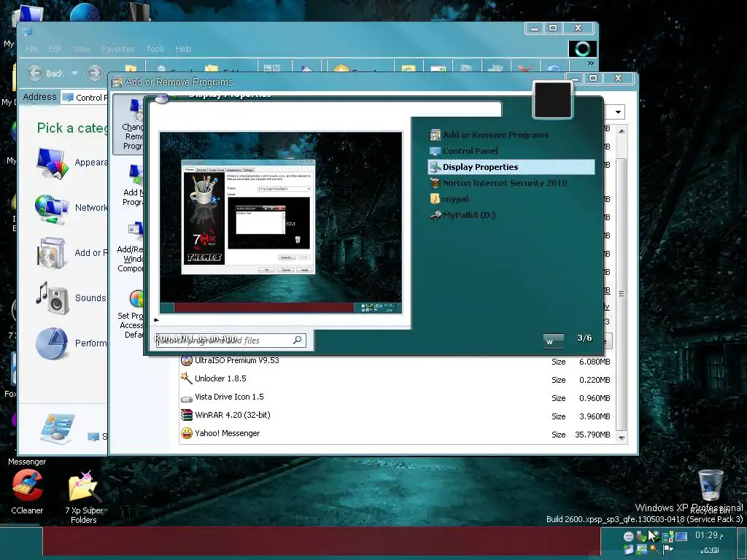Switch to MyPal68 (D:) drive entry
This screenshot has height=560, width=747.
[x=511, y=215]
